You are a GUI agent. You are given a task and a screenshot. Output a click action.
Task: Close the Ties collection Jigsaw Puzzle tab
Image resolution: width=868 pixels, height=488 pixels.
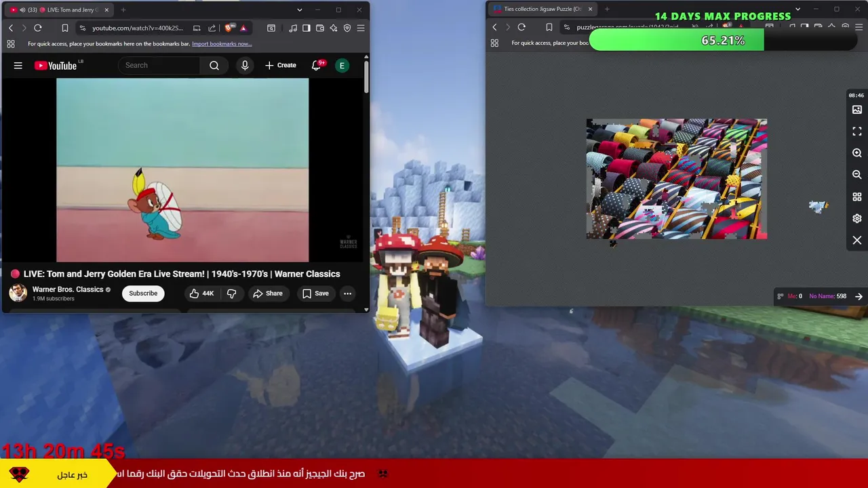[590, 9]
